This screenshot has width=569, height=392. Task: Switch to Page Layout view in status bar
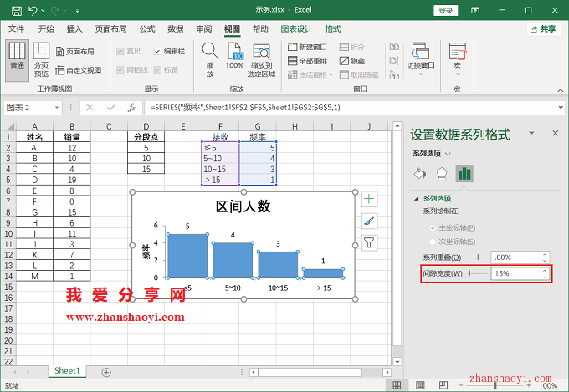click(420, 385)
